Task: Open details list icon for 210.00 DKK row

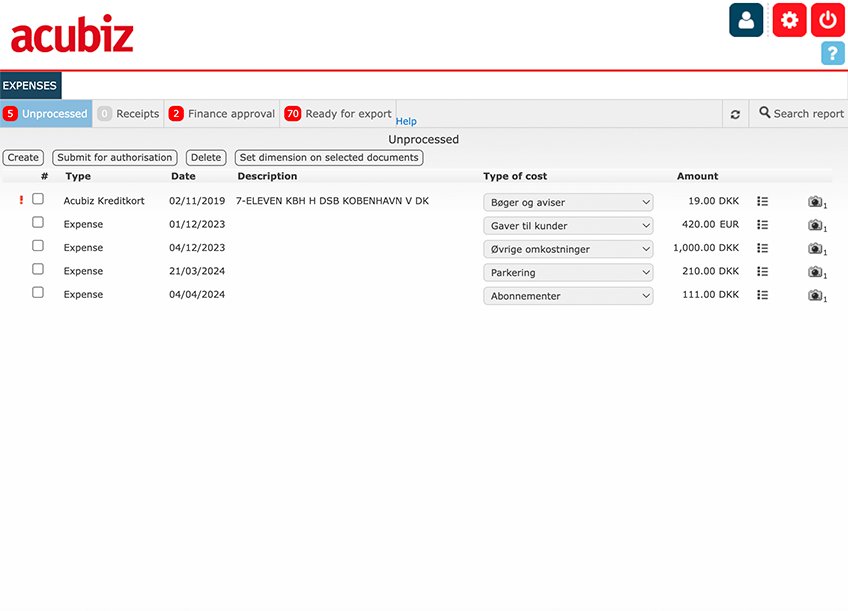Action: pyautogui.click(x=762, y=272)
